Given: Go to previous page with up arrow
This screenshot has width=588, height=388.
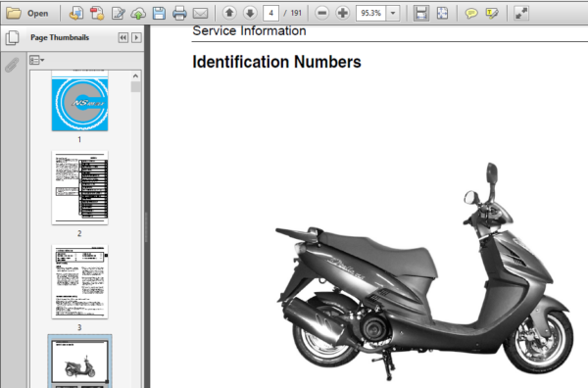Looking at the screenshot, I should point(229,13).
